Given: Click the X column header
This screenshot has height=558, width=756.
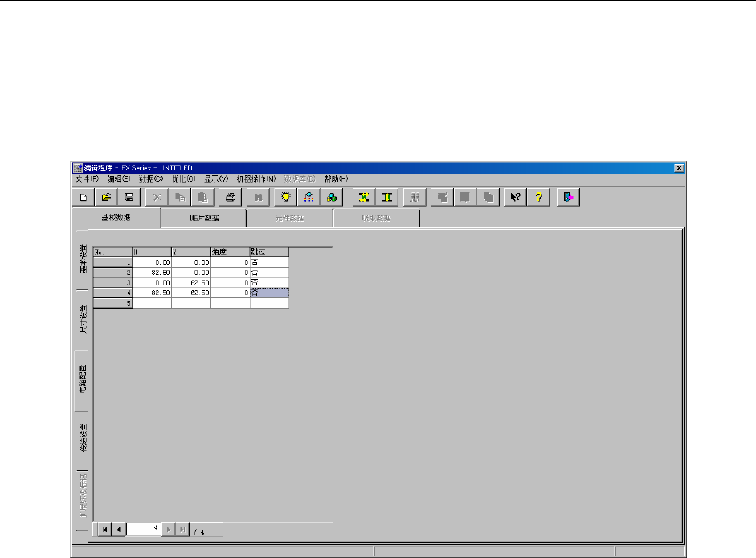Looking at the screenshot, I should (x=152, y=252).
